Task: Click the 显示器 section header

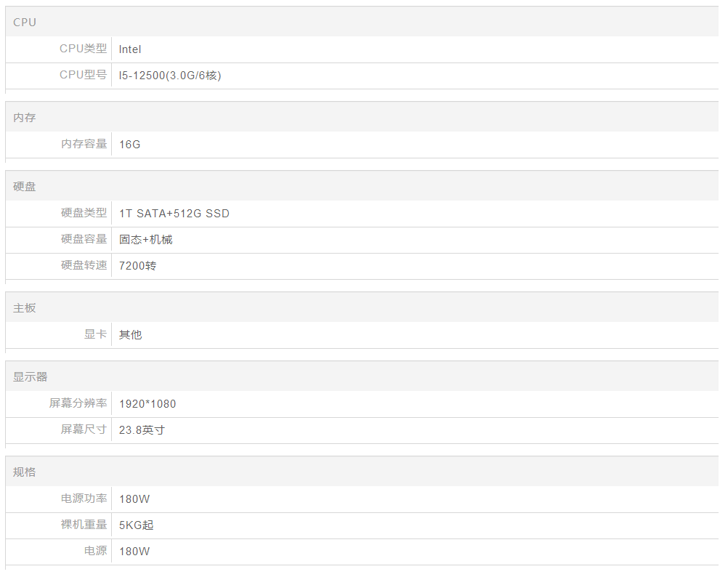Action: pos(31,377)
